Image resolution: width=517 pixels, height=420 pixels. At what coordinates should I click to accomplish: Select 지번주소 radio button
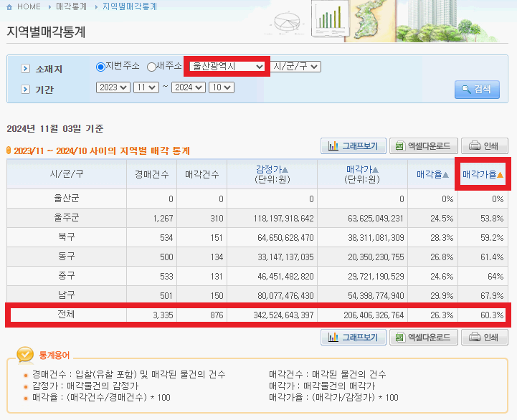pos(100,67)
